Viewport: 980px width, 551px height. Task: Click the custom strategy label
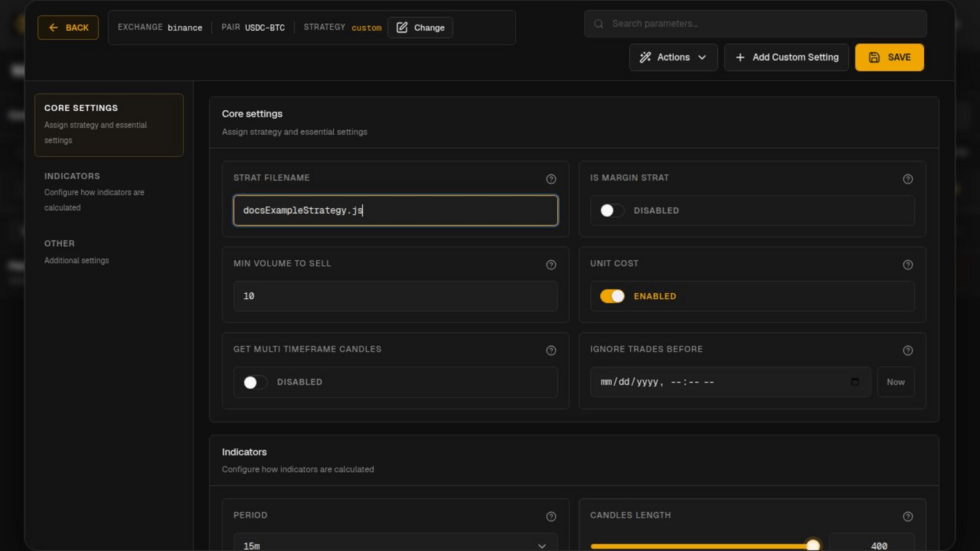(x=366, y=28)
